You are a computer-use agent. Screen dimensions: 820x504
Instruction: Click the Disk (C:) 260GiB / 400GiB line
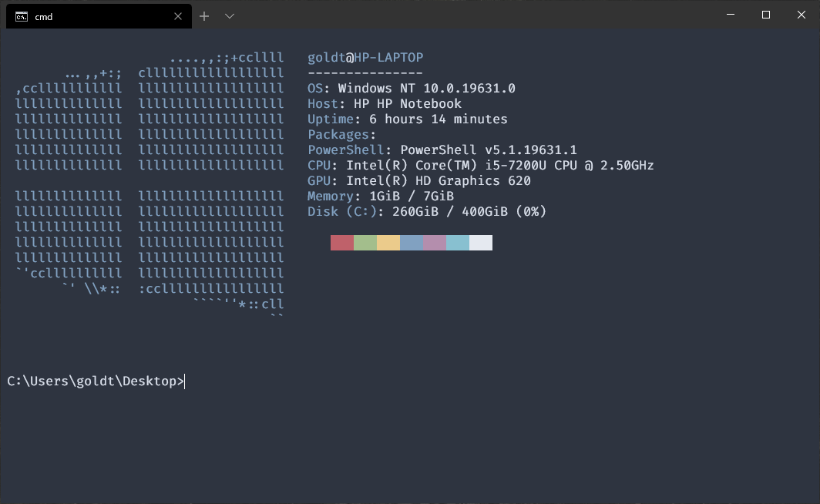[x=427, y=211]
